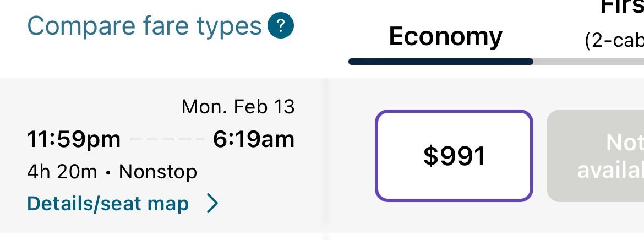Switch to the Economy tab
Viewport: 644px width, 240px height.
pos(445,36)
